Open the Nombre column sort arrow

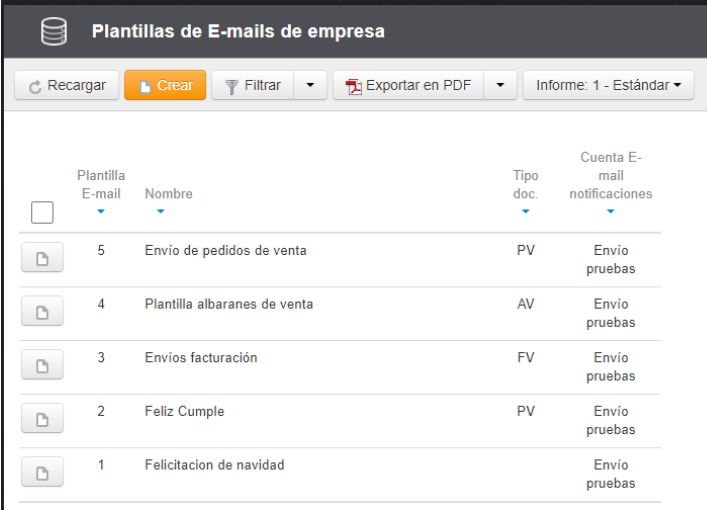coord(160,212)
